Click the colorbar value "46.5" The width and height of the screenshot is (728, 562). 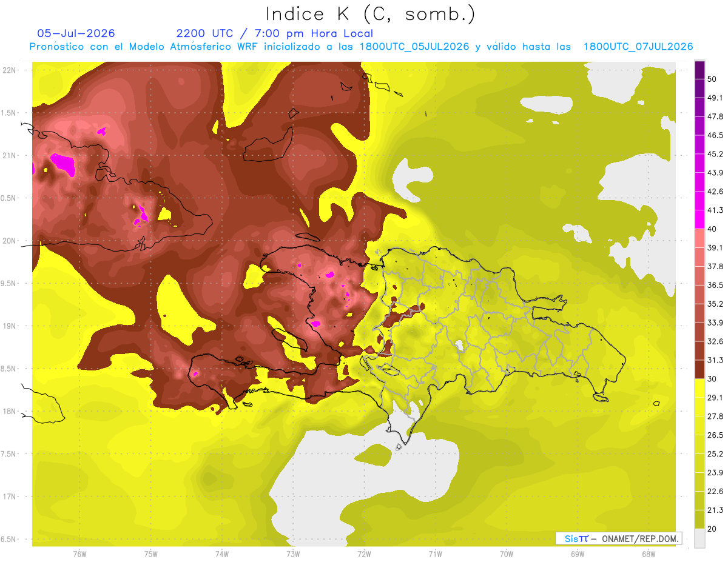(715, 135)
